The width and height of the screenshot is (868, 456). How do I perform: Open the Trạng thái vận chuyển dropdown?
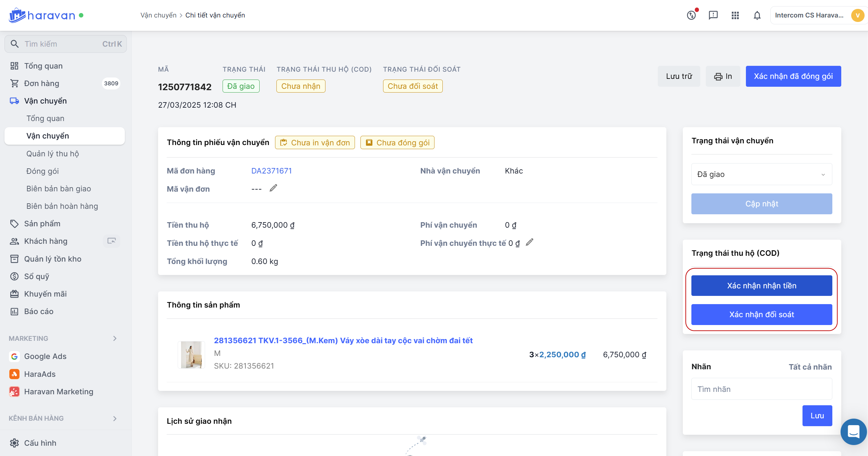click(761, 174)
